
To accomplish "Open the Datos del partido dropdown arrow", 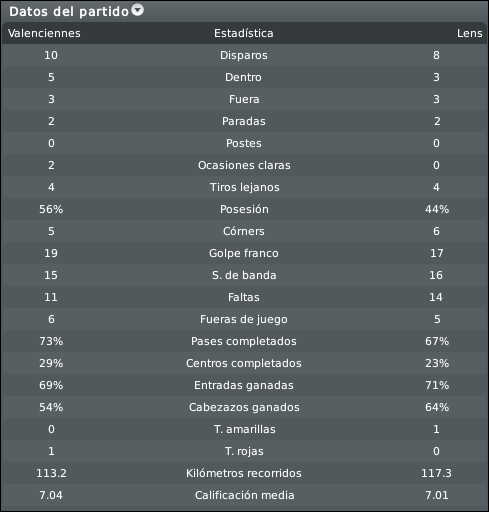I will pos(137,10).
